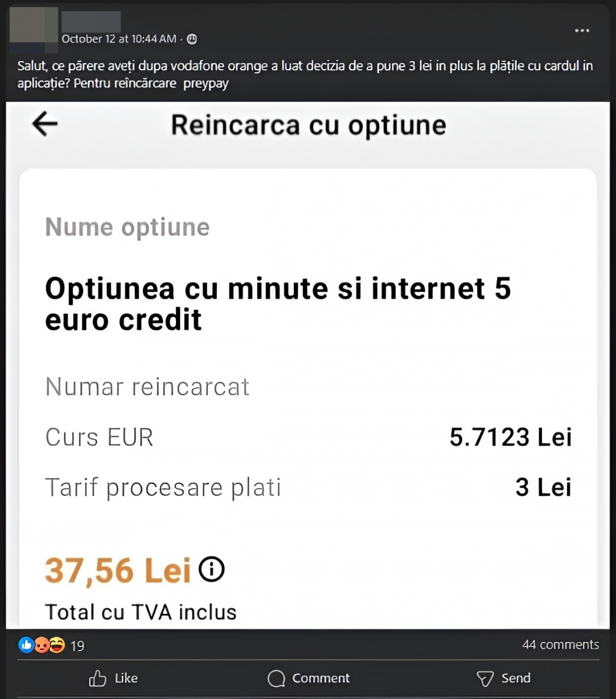Viewport: 616px width, 699px height.
Task: Like the post
Action: click(x=113, y=678)
